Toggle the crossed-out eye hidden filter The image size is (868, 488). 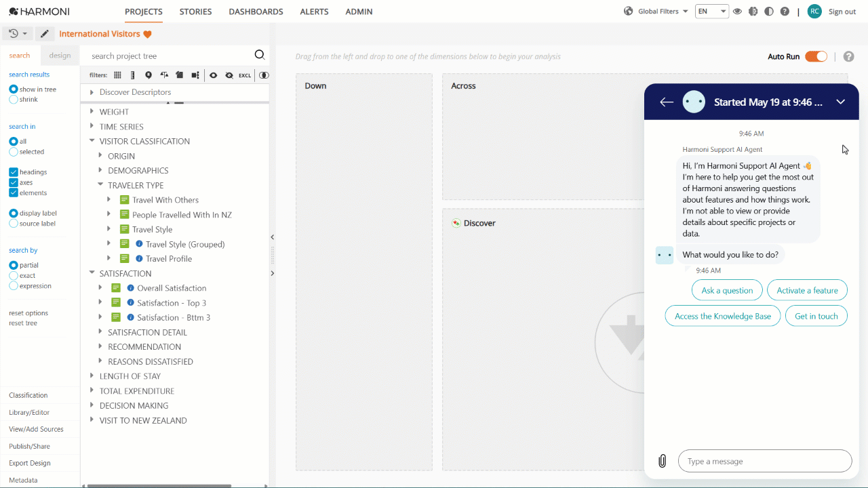229,75
